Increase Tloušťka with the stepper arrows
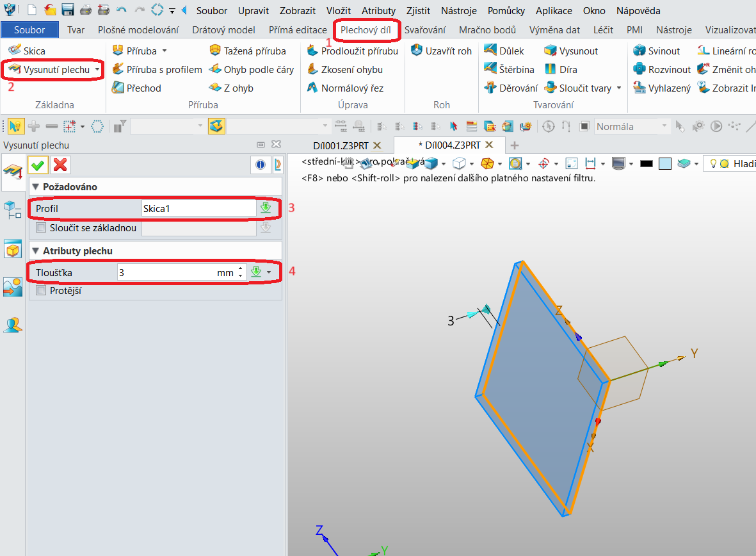 pos(240,269)
